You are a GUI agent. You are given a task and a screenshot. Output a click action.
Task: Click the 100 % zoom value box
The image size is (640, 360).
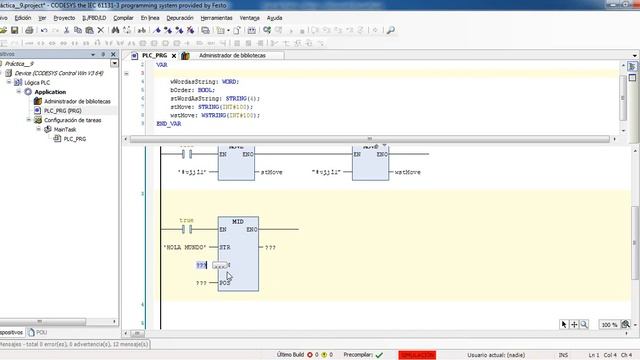[609, 325]
